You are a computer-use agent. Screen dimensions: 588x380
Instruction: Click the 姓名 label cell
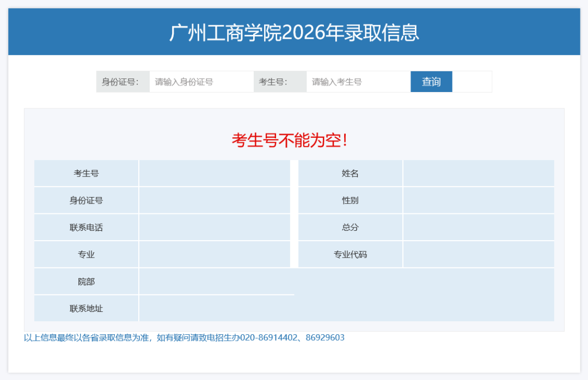pyautogui.click(x=350, y=173)
